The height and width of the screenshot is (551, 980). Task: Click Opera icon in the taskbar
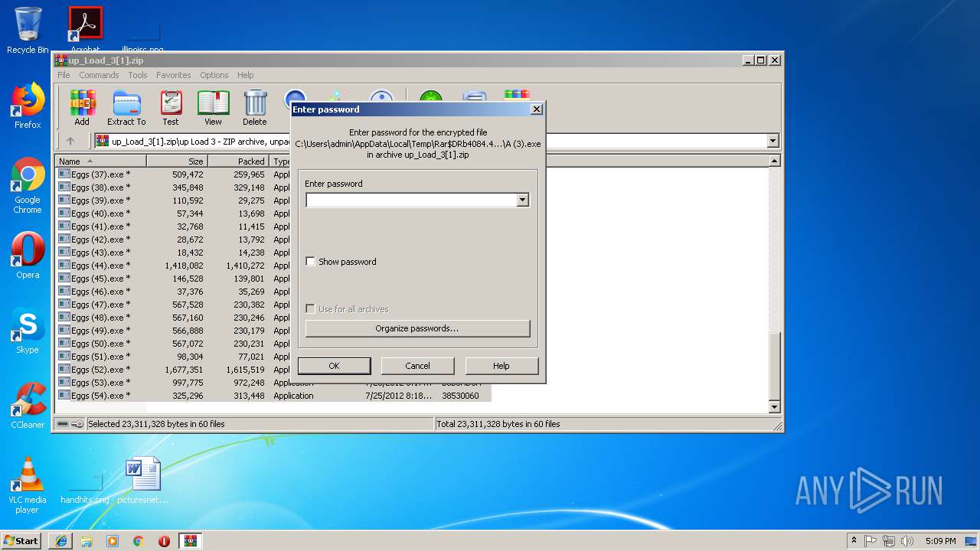tap(164, 540)
